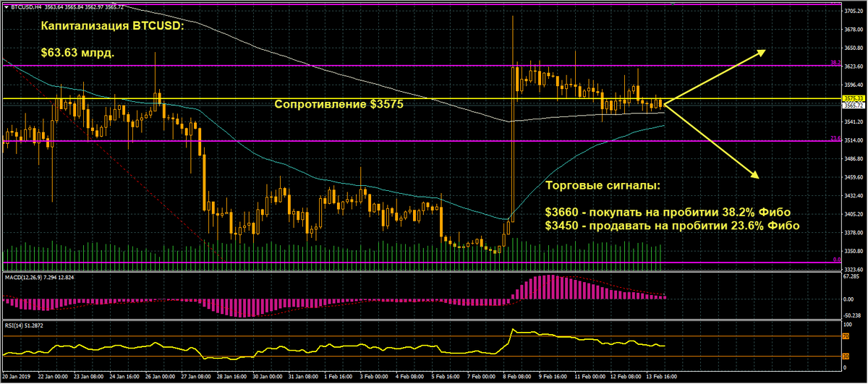Click the RSI level 30 label
The width and height of the screenshot is (868, 384).
pos(846,355)
